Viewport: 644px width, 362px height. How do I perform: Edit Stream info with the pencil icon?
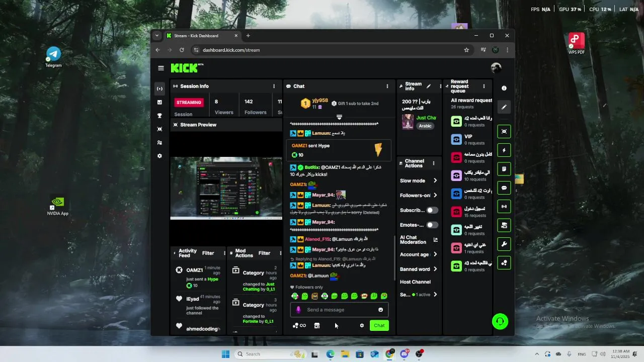click(x=429, y=86)
